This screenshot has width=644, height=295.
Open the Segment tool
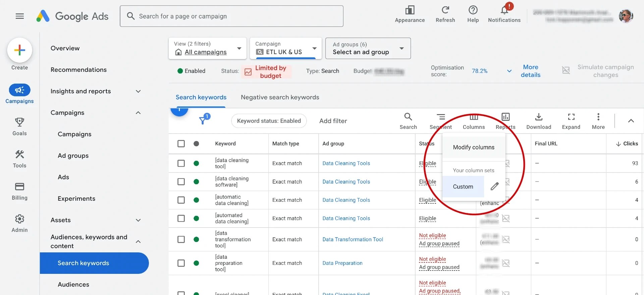coord(441,121)
